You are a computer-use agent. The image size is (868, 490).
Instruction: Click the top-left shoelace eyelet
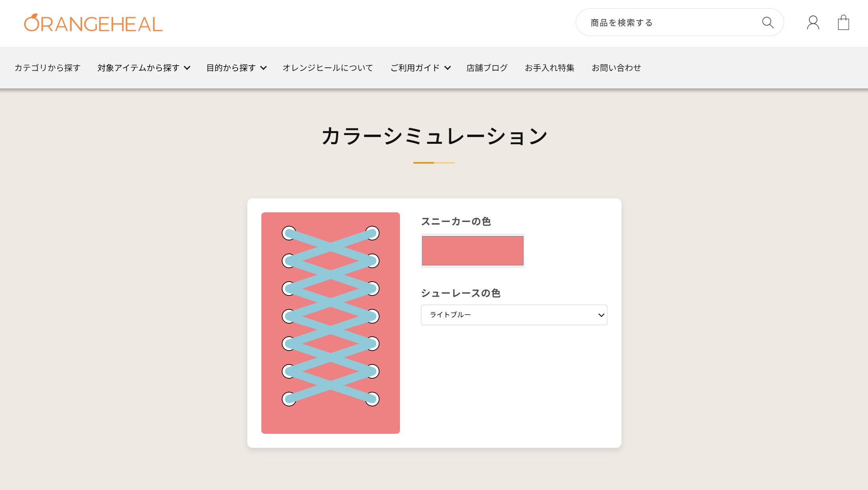289,233
